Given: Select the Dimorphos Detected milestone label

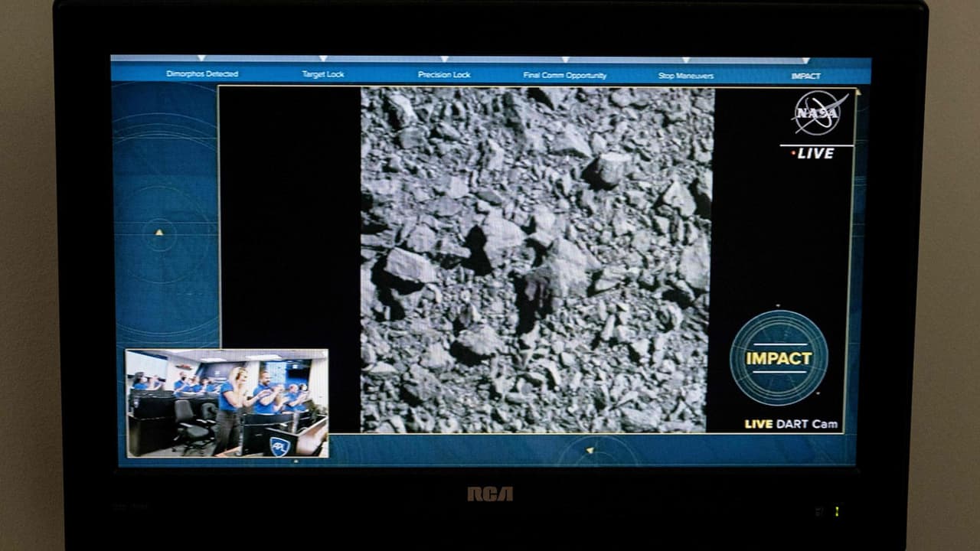Looking at the screenshot, I should [x=202, y=74].
